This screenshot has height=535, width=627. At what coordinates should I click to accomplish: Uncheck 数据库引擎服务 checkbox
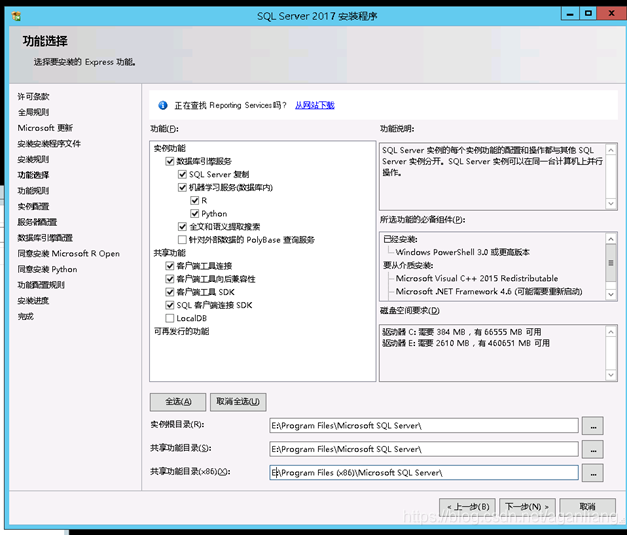(170, 161)
